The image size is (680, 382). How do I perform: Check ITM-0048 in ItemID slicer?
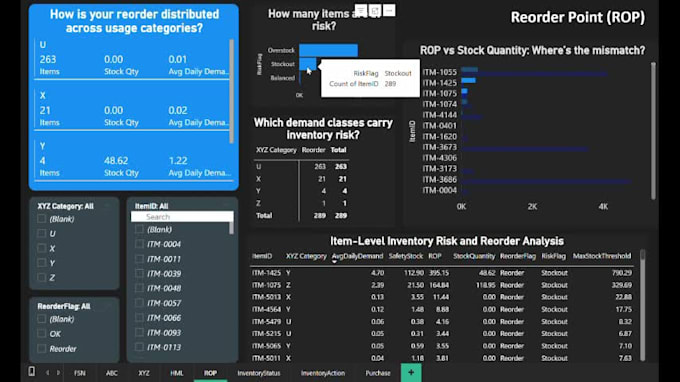139,288
